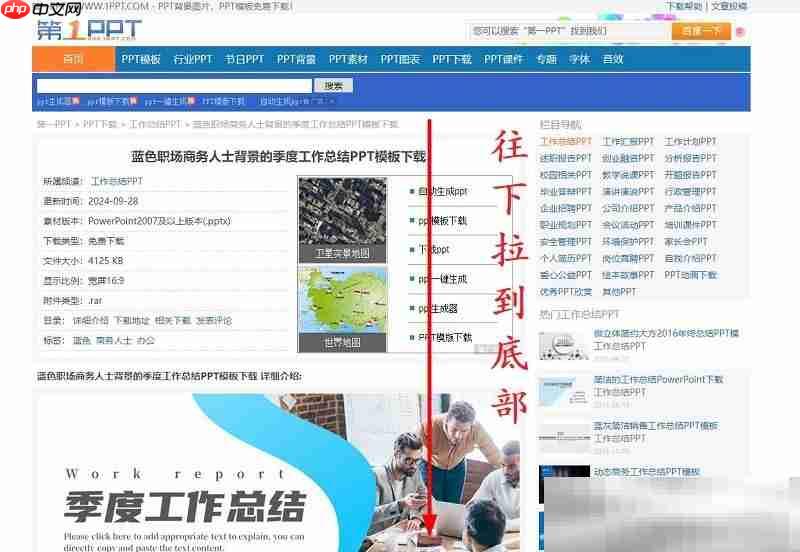
Task: Open 述职报告PPT in 栏目导航
Action: tap(566, 158)
